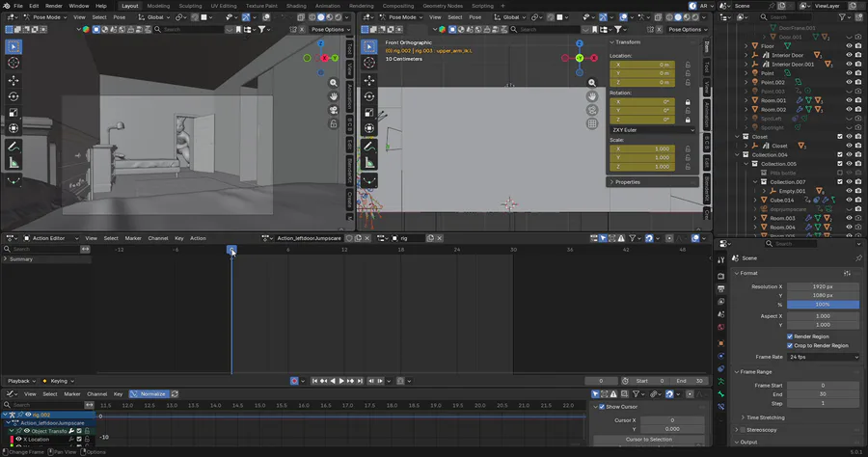Image resolution: width=868 pixels, height=457 pixels.
Task: Click the resolution percentage 100% slider
Action: tap(824, 305)
